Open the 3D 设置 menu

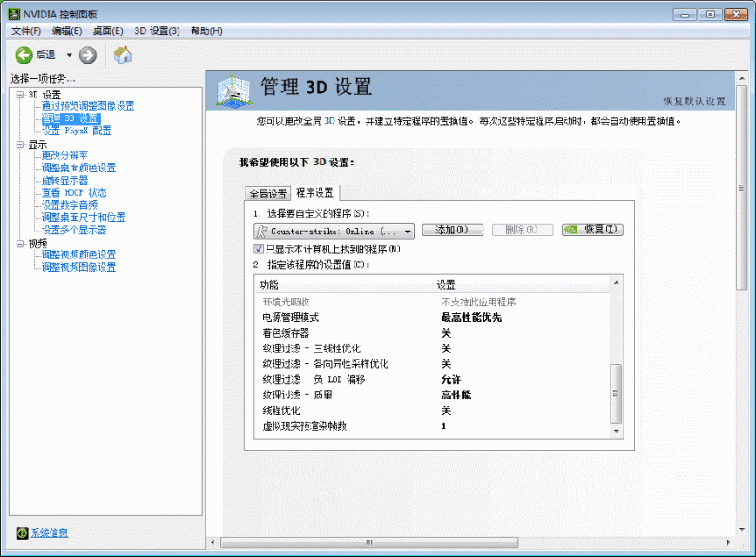[x=157, y=30]
